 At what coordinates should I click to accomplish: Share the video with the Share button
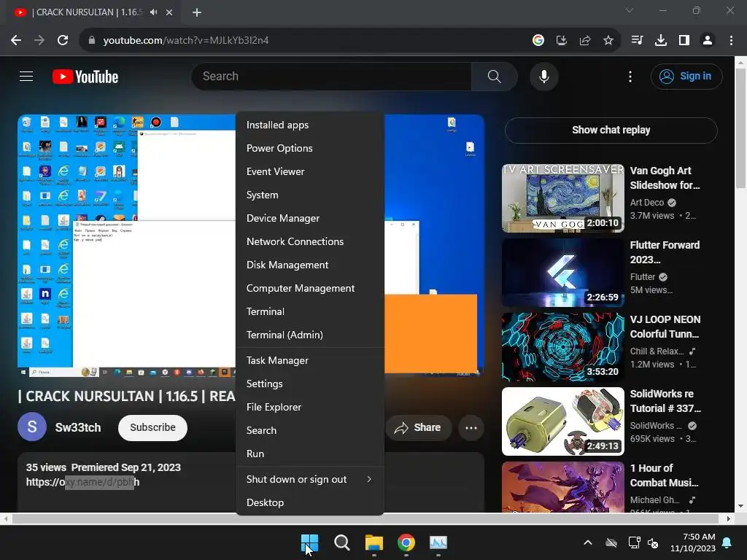418,427
